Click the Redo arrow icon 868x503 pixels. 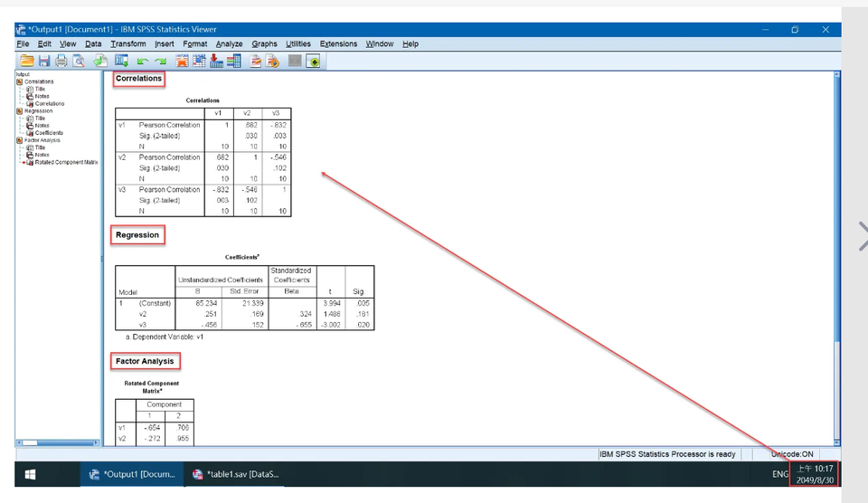160,62
